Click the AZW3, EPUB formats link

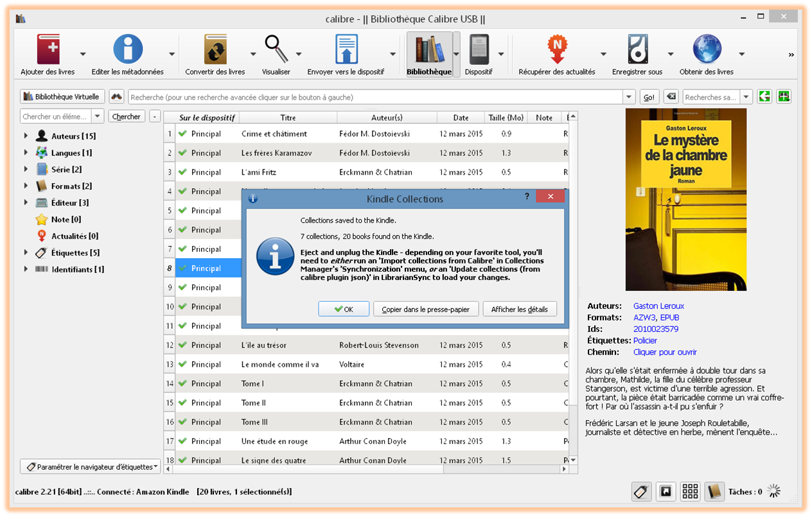(656, 318)
